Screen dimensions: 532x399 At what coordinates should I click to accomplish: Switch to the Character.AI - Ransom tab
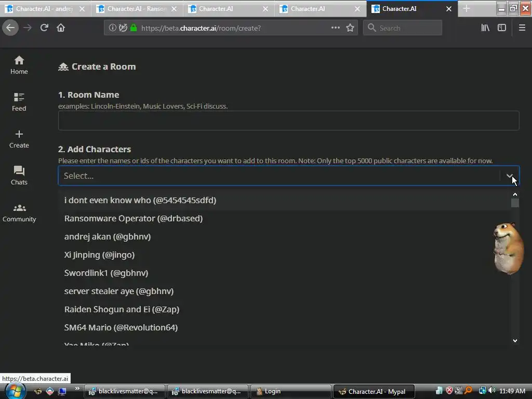(x=137, y=9)
